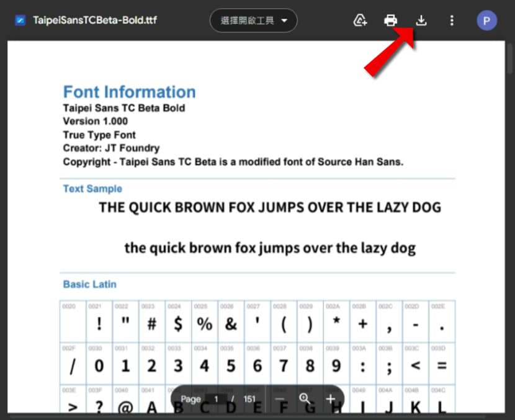Click the '/' glyph cell
The height and width of the screenshot is (420, 515).
[x=73, y=364]
